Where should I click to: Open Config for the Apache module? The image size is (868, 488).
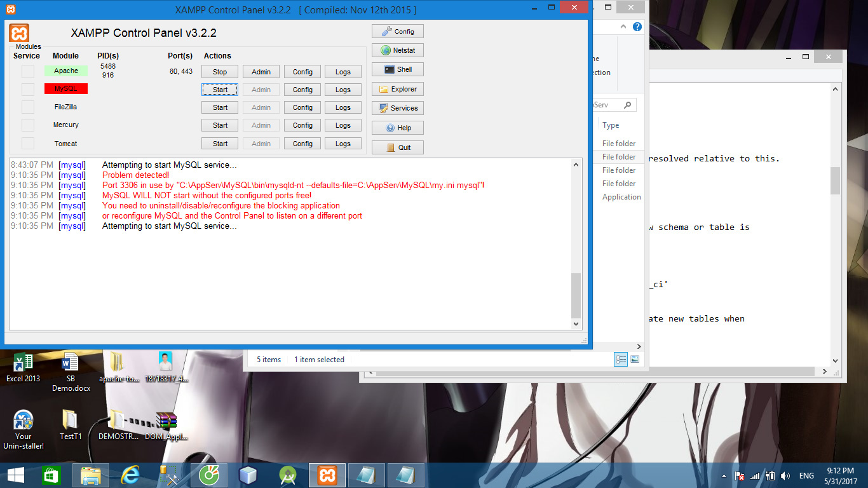[x=302, y=72]
